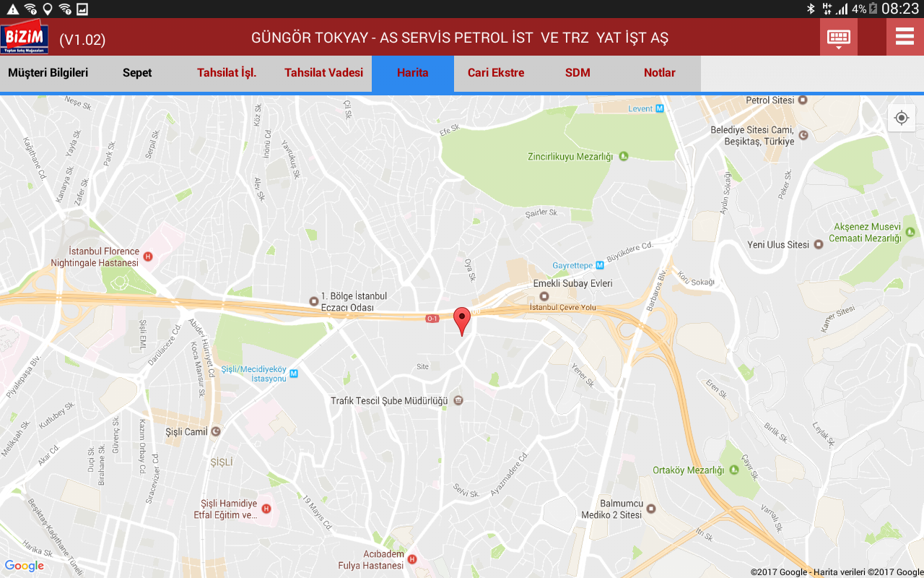
Task: Open the Notlar tab
Action: [660, 73]
